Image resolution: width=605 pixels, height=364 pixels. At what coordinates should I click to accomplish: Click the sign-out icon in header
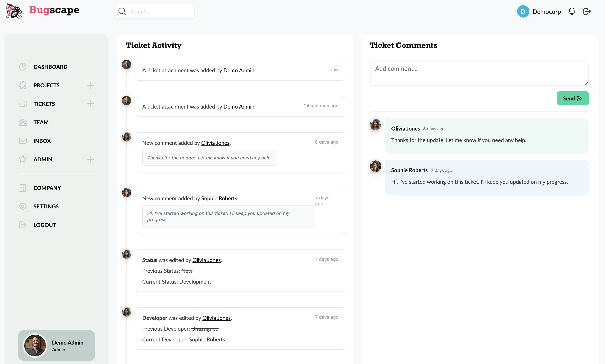tap(587, 12)
